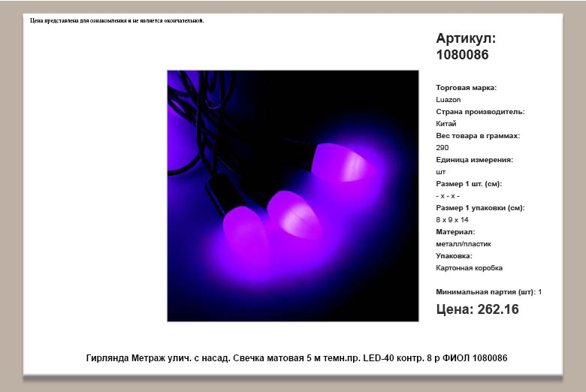The image size is (586, 392).
Task: Click the product title starting 'Гирлянда Метраж улич.'
Action: 297,358
